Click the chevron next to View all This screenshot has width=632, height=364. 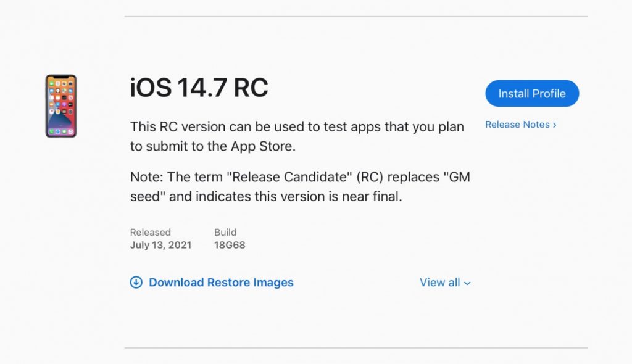tap(467, 283)
